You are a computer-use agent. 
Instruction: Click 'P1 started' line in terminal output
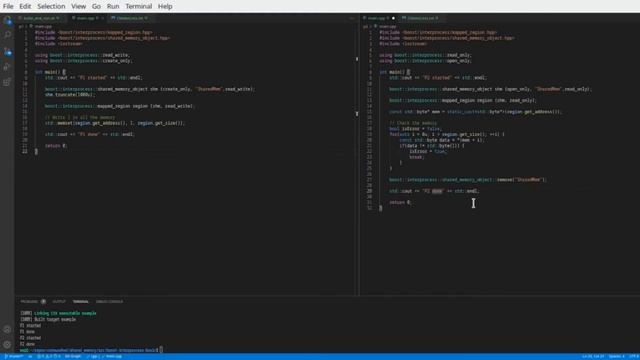click(31, 326)
